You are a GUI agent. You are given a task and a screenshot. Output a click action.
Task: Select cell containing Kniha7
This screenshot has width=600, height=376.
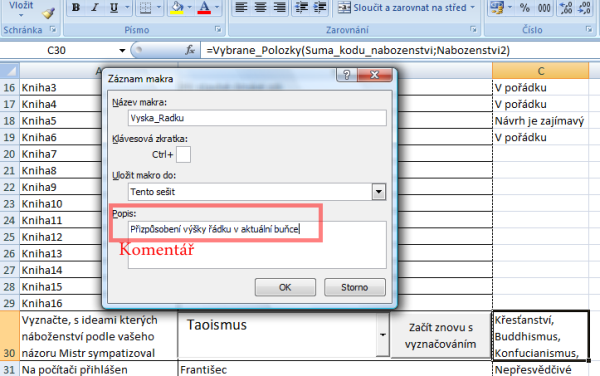pos(61,154)
